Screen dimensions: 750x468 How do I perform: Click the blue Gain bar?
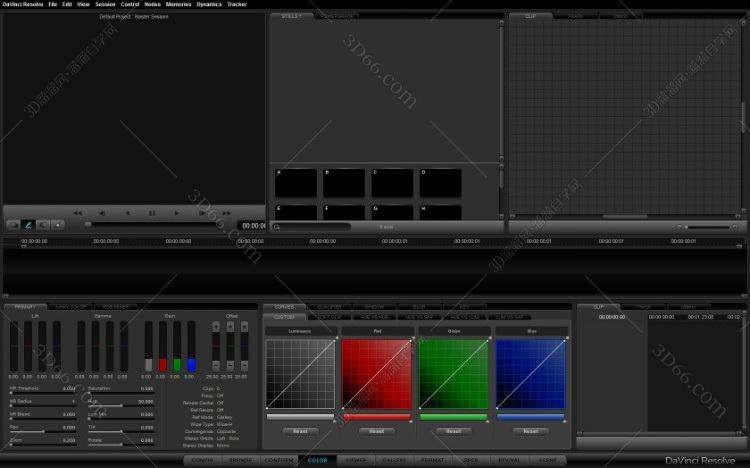[x=191, y=347]
